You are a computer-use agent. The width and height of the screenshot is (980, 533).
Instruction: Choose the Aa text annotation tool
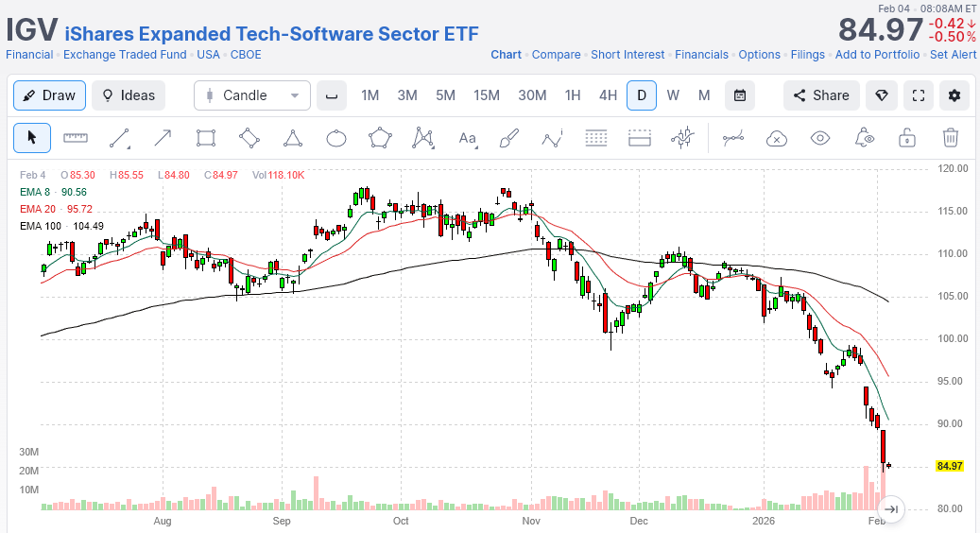click(x=468, y=138)
